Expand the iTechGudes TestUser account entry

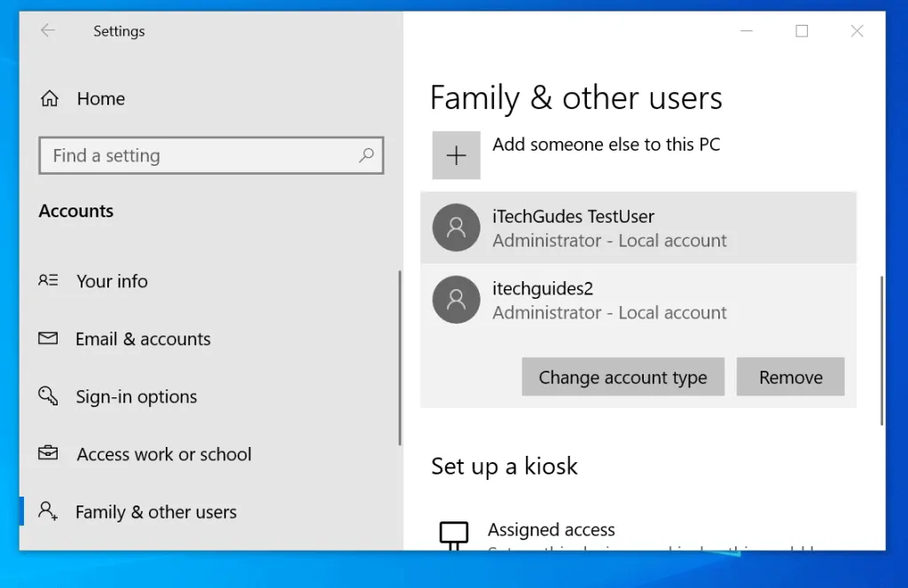638,228
